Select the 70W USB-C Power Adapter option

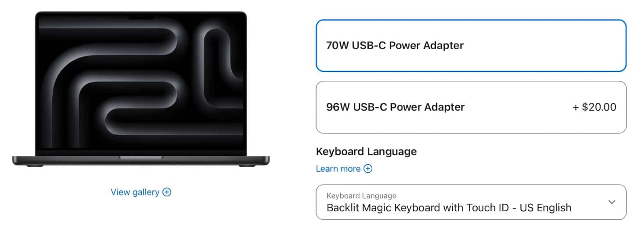pos(471,46)
